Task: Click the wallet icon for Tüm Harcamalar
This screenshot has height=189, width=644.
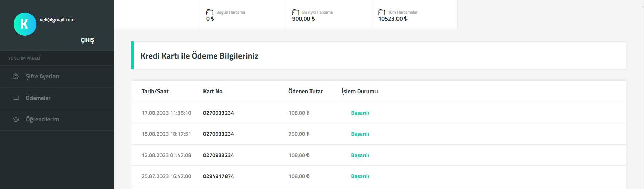Action: [382, 12]
